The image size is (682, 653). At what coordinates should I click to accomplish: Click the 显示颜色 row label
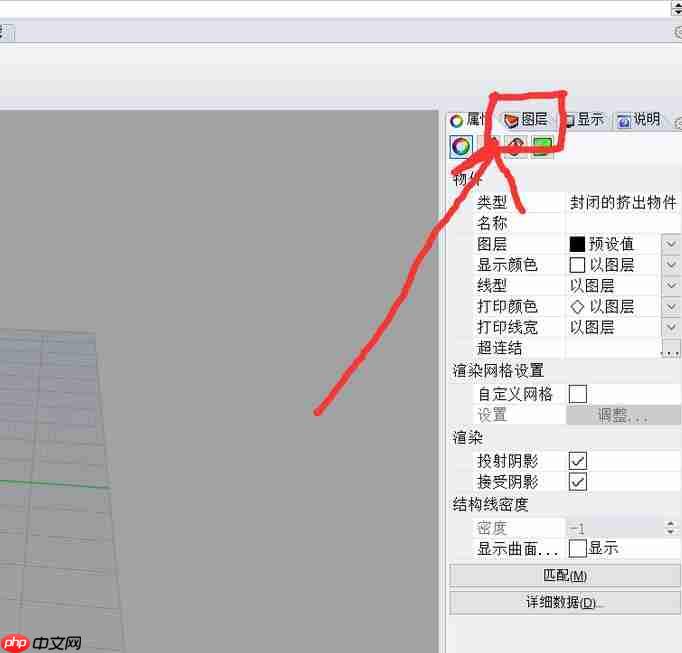507,265
